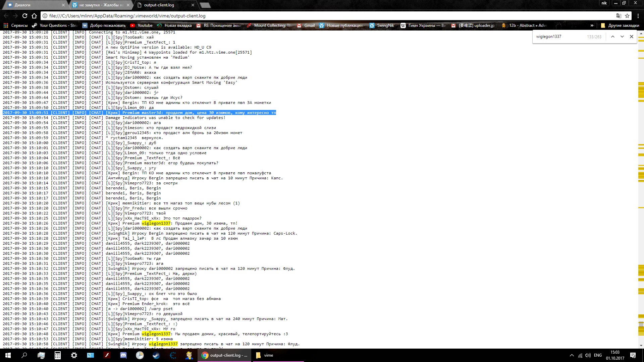Launch Steam from the taskbar
Viewport: 644px width, 362px height.
pos(156,355)
